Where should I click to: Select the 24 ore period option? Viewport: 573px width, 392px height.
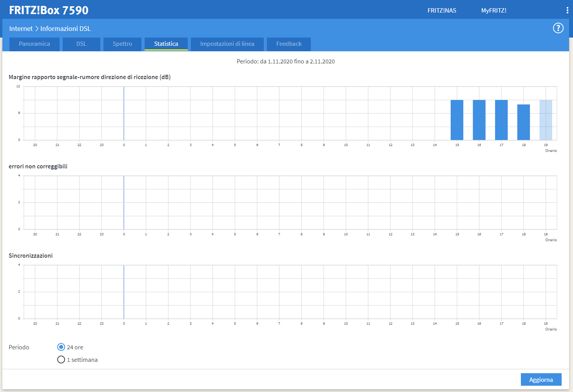coord(61,347)
